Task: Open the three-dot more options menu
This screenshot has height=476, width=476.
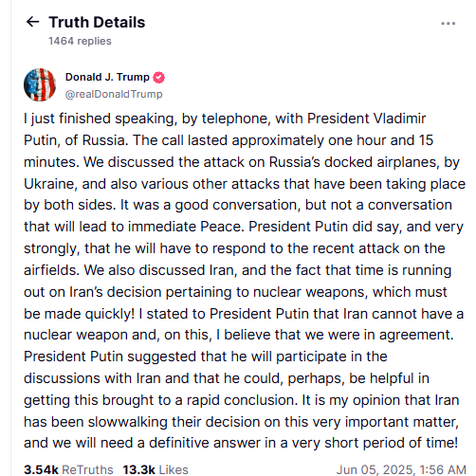Action: 449,24
